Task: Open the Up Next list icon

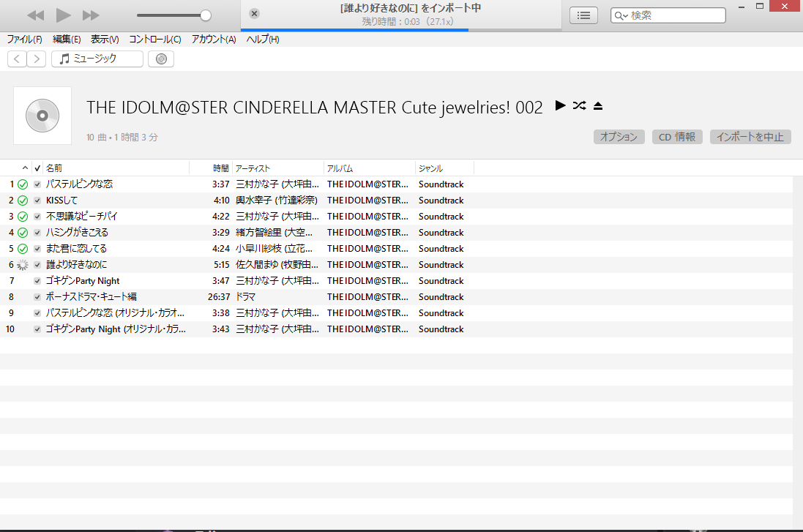Action: click(583, 15)
